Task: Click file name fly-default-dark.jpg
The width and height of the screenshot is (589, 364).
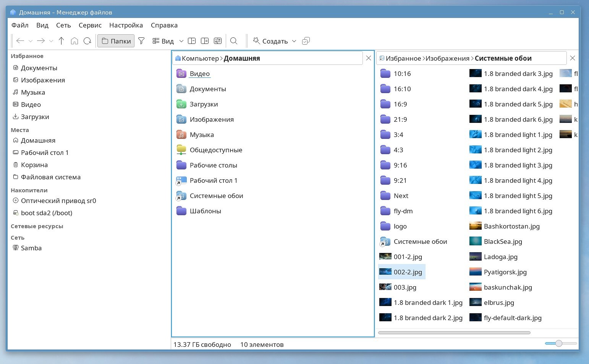Action: (x=513, y=318)
